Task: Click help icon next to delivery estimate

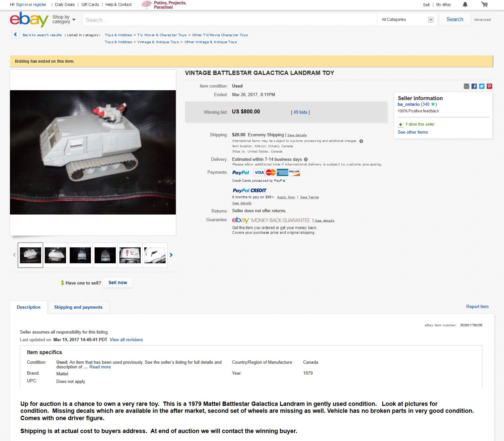Action: click(x=306, y=159)
